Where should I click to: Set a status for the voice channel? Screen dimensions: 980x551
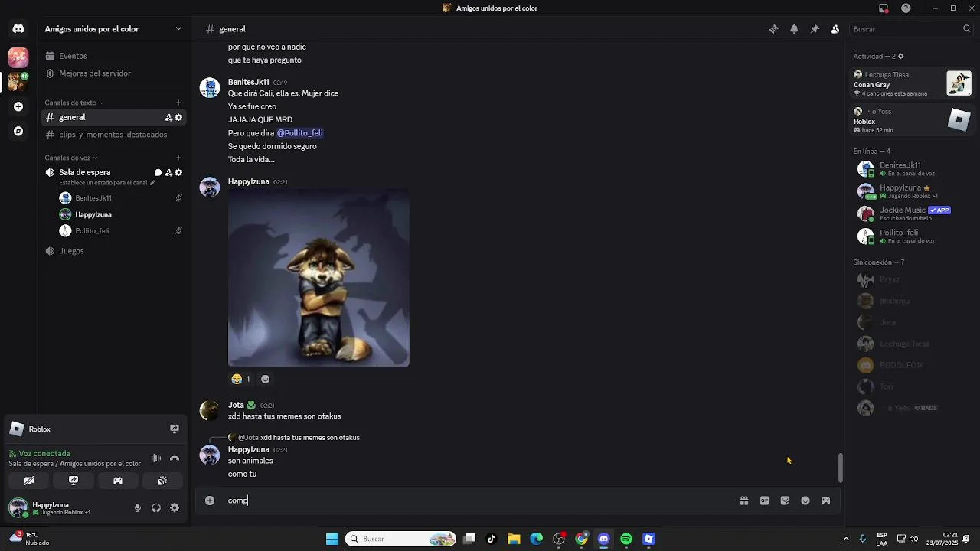tap(106, 183)
